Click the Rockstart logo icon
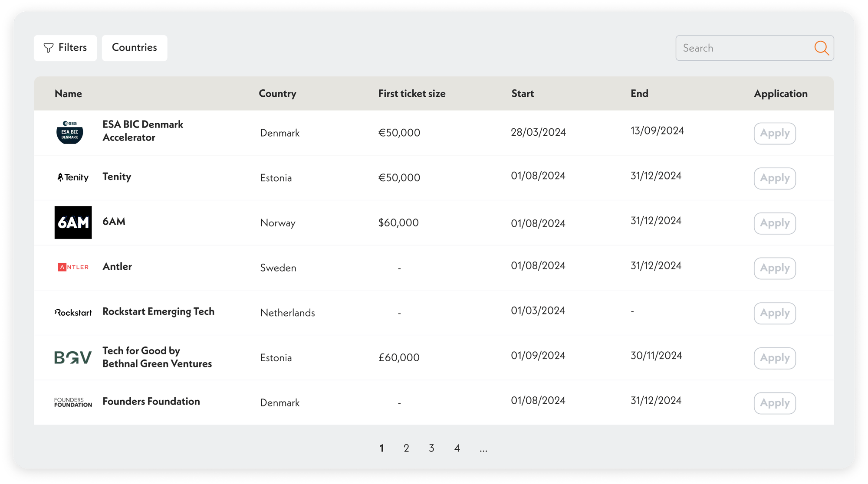 (73, 312)
